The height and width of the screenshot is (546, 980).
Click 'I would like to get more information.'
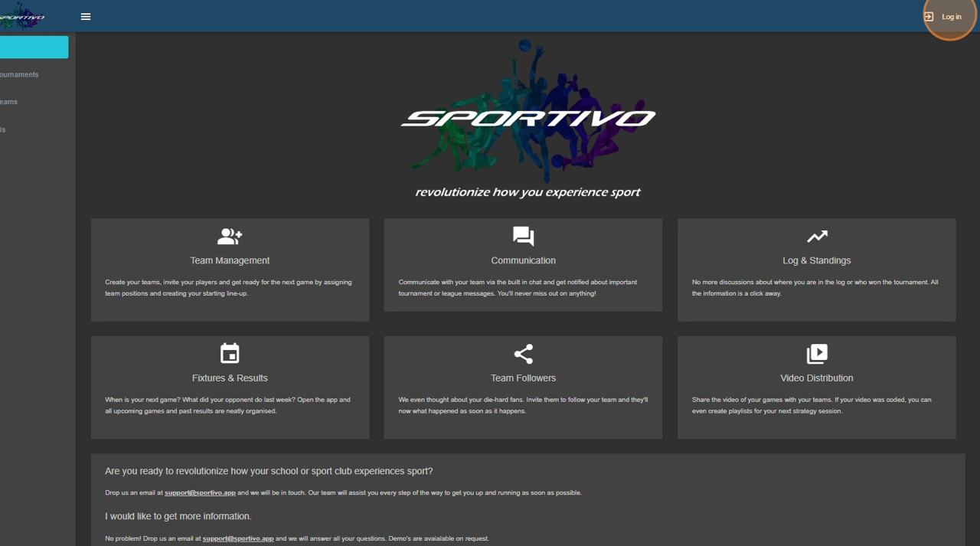178,516
